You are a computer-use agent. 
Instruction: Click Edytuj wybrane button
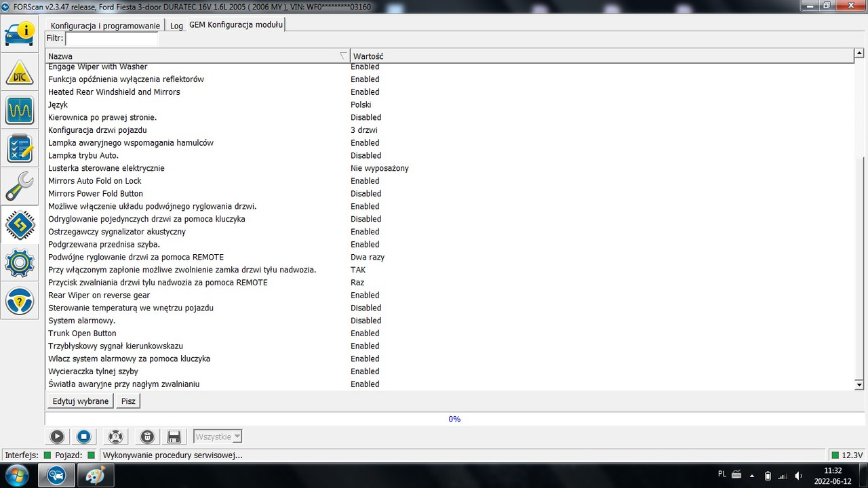(x=80, y=401)
